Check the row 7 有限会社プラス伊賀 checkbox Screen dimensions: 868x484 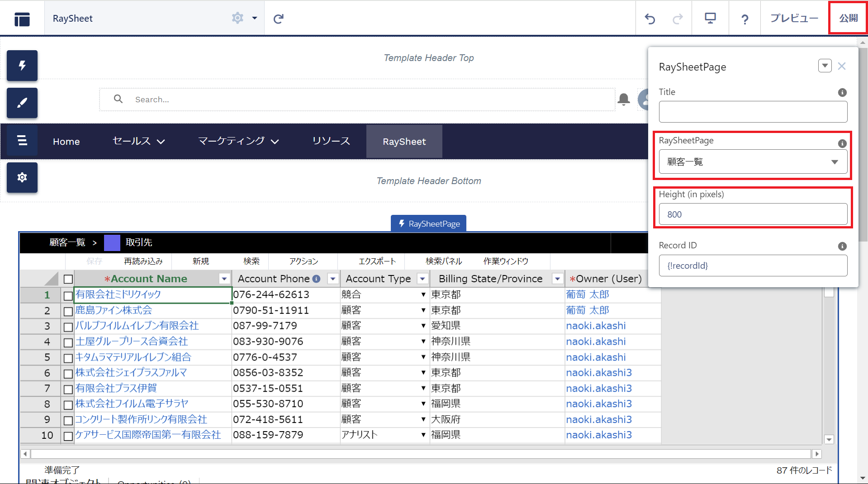68,389
